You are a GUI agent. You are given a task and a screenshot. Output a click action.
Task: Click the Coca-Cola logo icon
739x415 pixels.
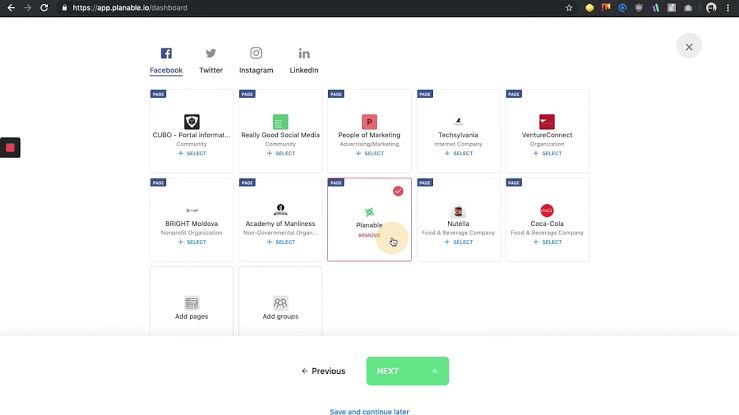pos(547,210)
